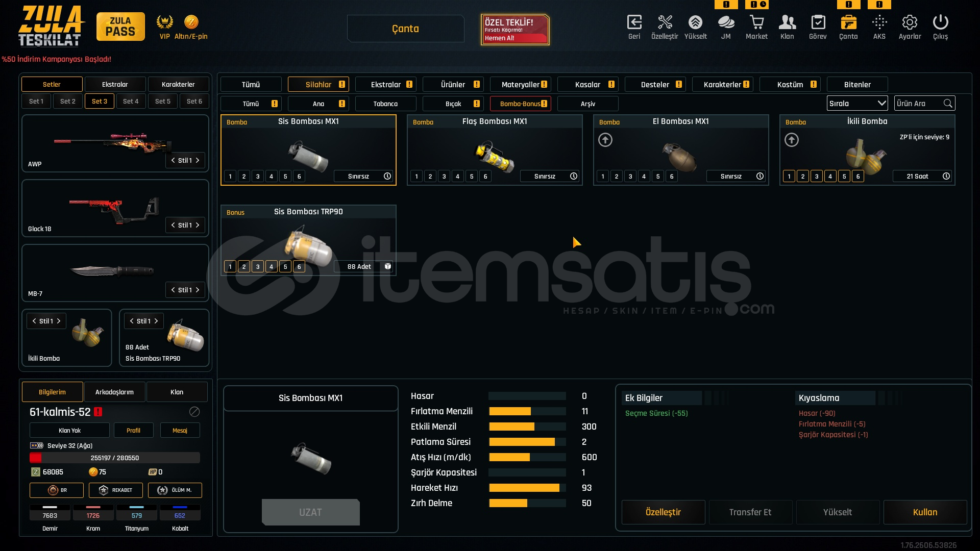This screenshot has height=551, width=980.
Task: Select the Flaş Bombası MX1 item thumbnail
Action: tap(495, 156)
